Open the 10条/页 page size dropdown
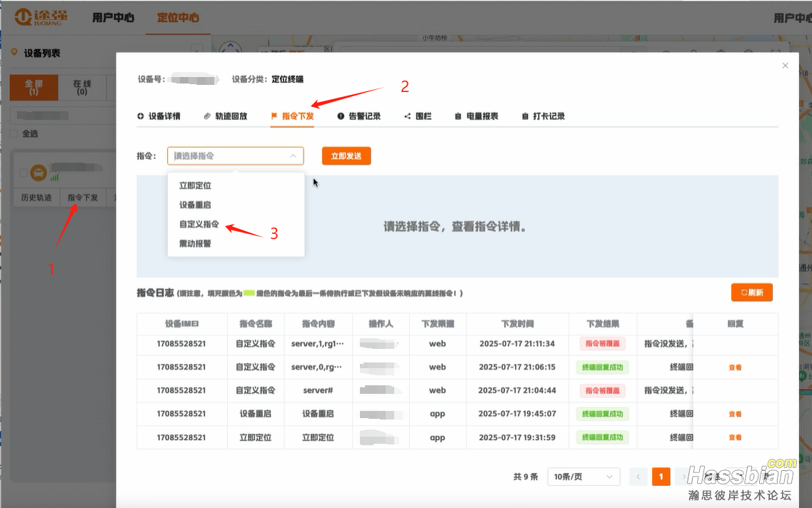The image size is (812, 508). [583, 477]
